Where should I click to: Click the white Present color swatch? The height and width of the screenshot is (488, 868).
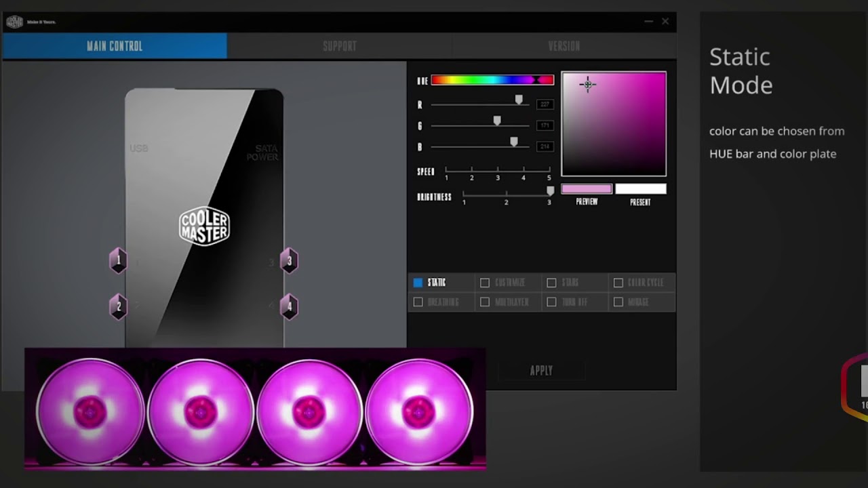point(641,189)
